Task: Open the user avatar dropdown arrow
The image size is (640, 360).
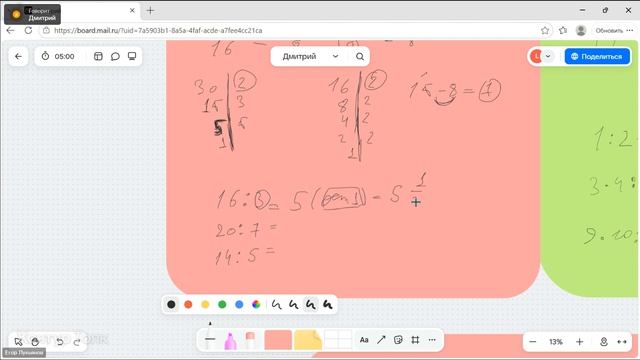Action: click(x=548, y=56)
